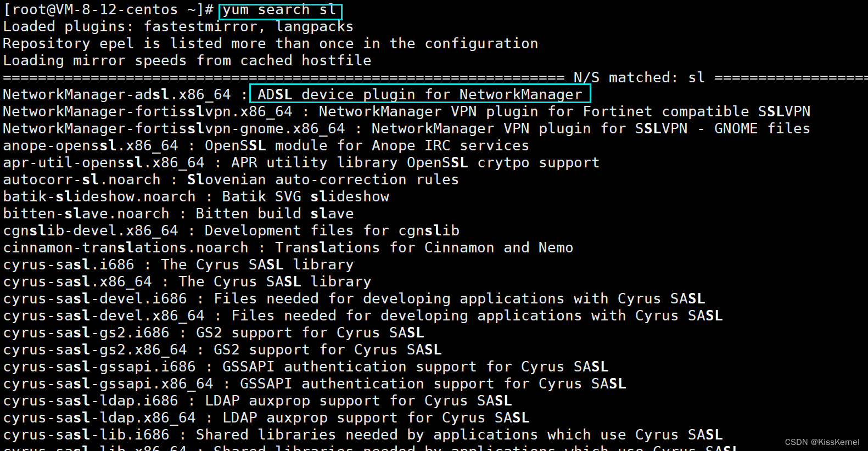Click the NetworkManager-fortisslvpn-gnome.x86_64 package name

[174, 129]
